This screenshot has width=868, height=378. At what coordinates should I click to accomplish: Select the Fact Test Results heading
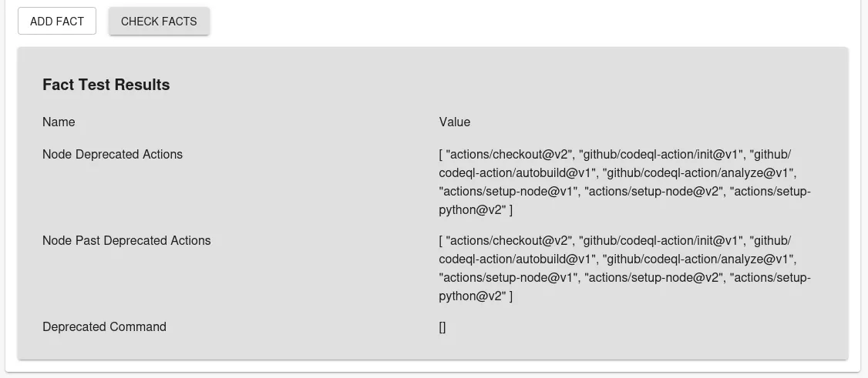(x=106, y=85)
